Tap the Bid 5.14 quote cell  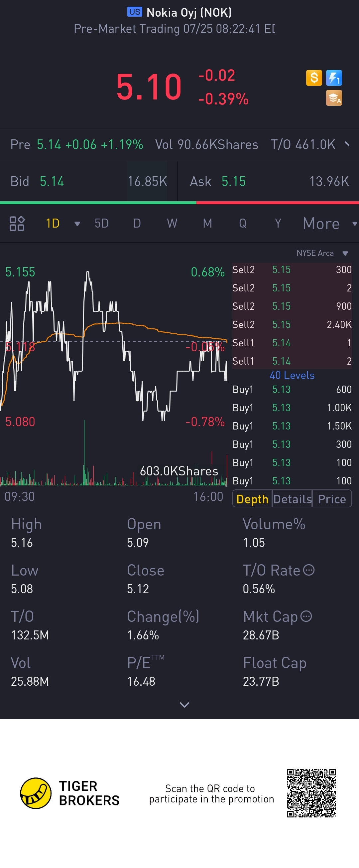coord(88,182)
